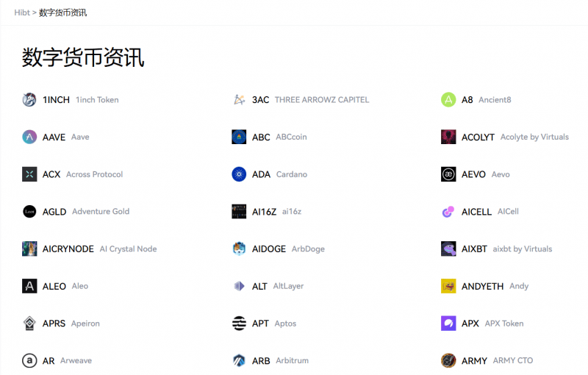Click the 'Arweave' name text
This screenshot has height=375, width=588.
76,360
